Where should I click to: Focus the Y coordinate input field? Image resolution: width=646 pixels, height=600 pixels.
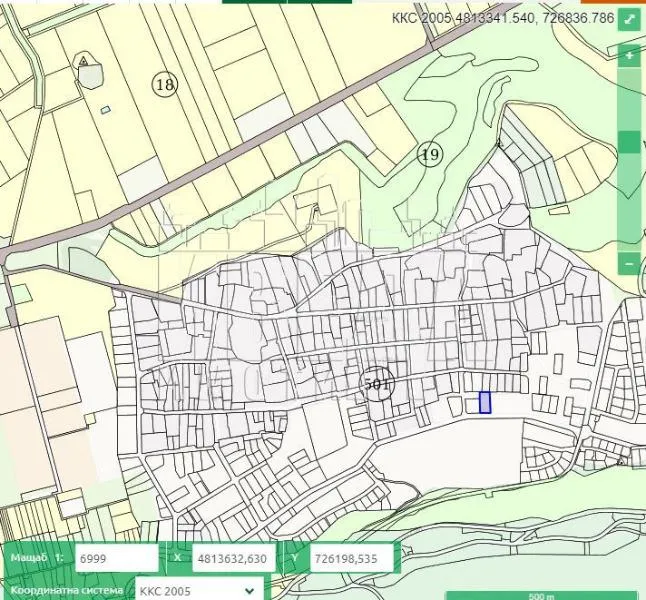click(x=351, y=558)
